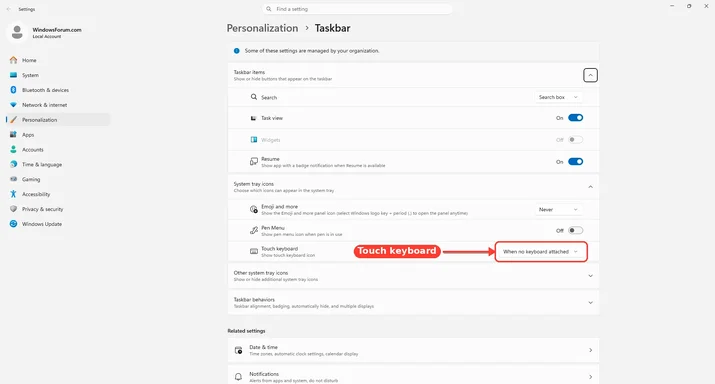This screenshot has height=384, width=715.
Task: Click the Network & internet wifi icon
Action: click(13, 105)
